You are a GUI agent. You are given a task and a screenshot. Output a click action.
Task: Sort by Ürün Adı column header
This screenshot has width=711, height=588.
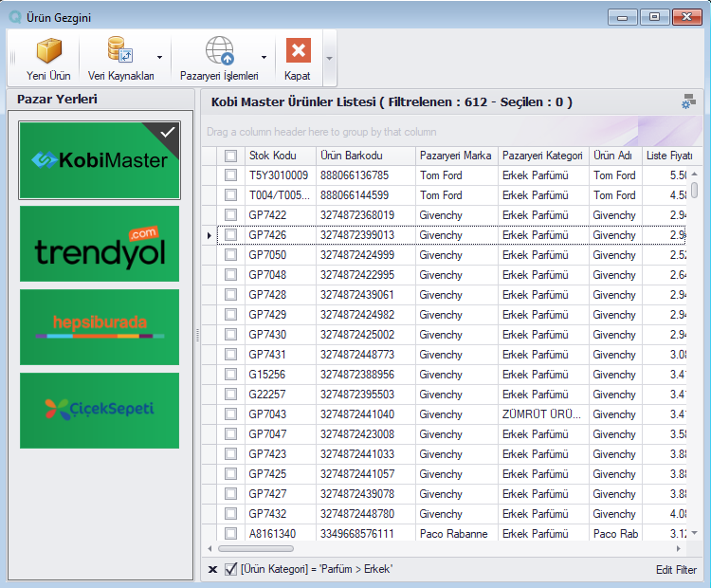pos(615,156)
